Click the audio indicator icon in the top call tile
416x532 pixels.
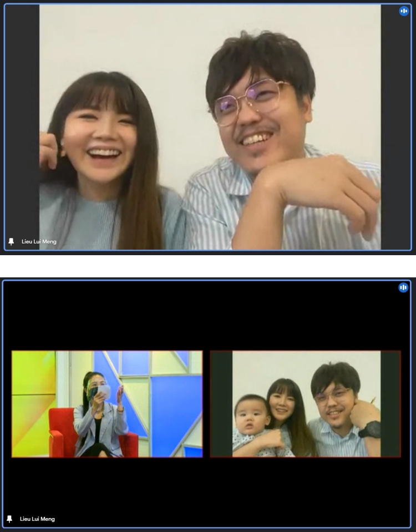coord(404,11)
